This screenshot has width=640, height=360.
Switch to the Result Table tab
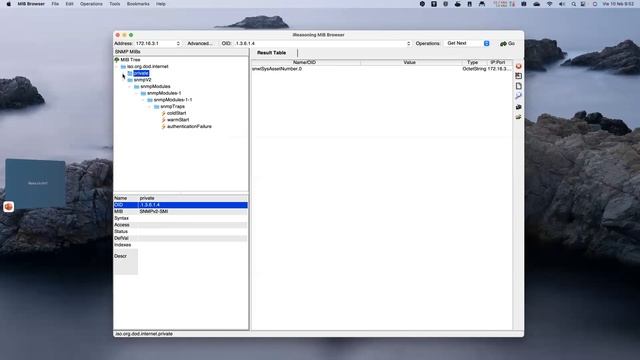tap(271, 53)
